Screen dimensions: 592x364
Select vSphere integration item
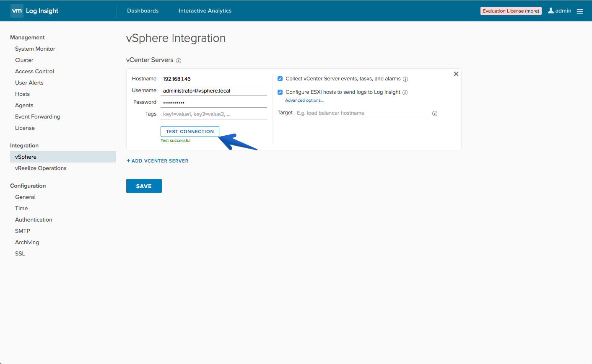[x=63, y=157]
